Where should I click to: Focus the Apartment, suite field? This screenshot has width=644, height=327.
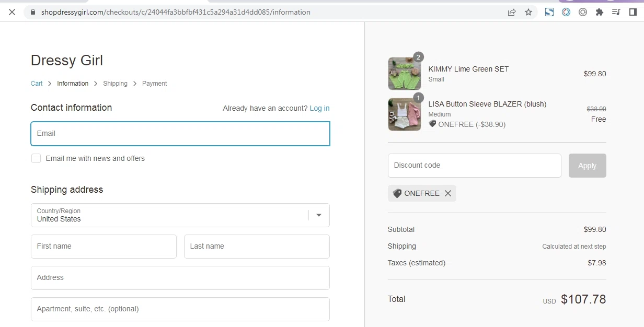pyautogui.click(x=180, y=309)
